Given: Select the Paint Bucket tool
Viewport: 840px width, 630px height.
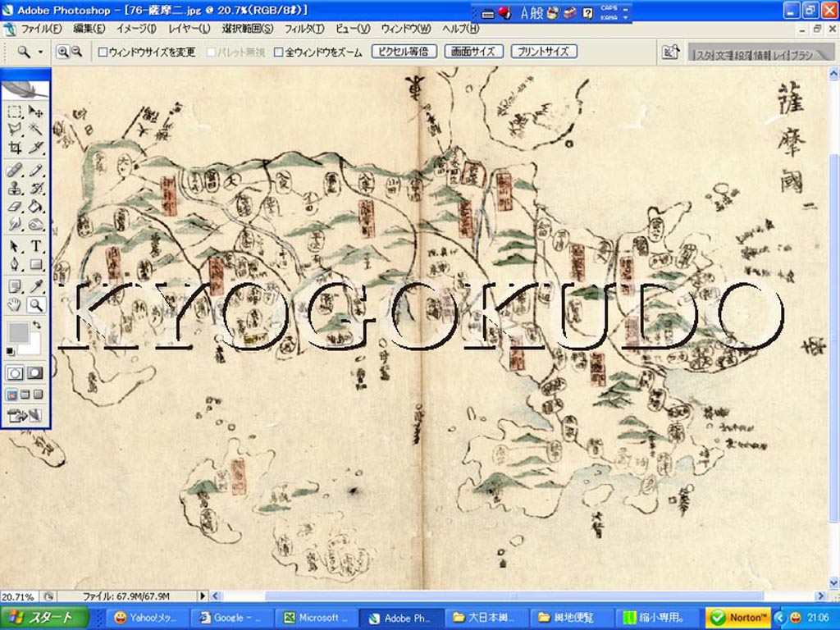Looking at the screenshot, I should [x=35, y=206].
